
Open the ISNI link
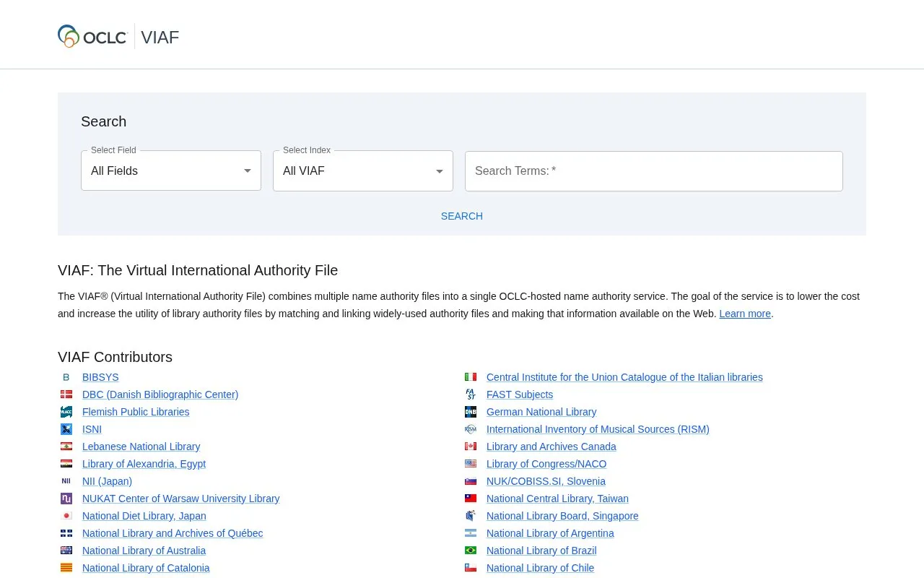pos(92,429)
